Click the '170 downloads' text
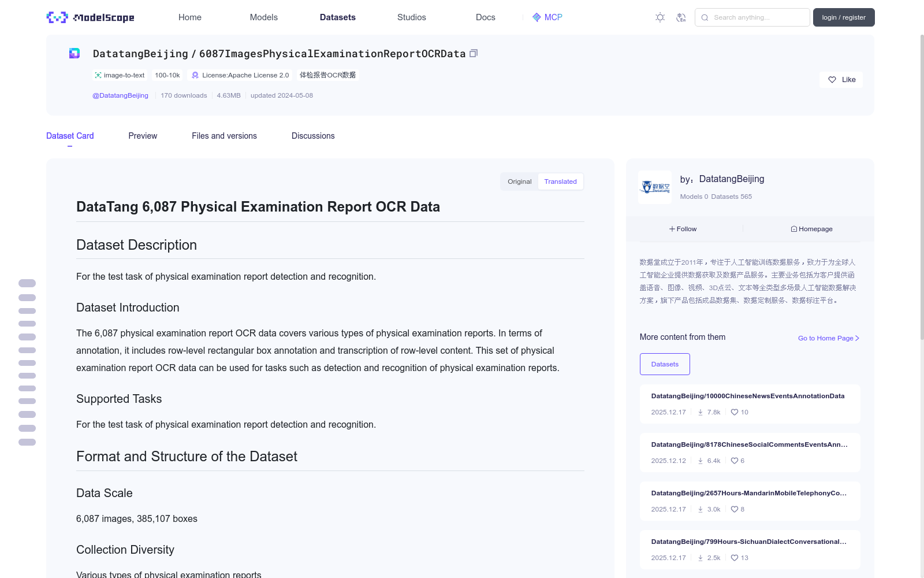 tap(184, 95)
